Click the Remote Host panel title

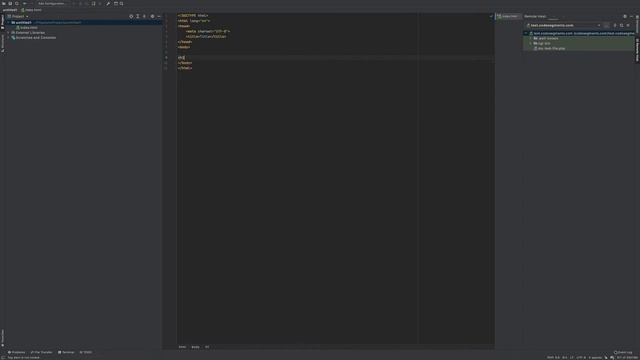tap(535, 16)
